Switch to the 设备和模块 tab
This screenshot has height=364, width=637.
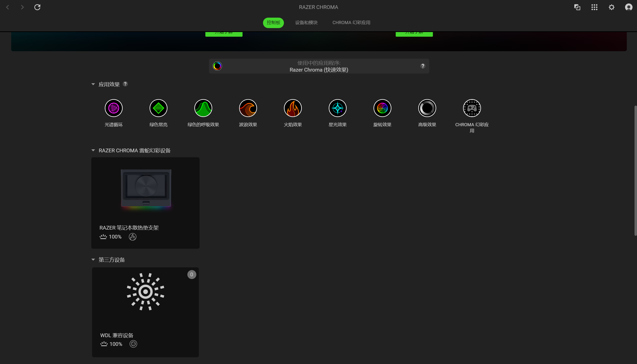pos(306,23)
